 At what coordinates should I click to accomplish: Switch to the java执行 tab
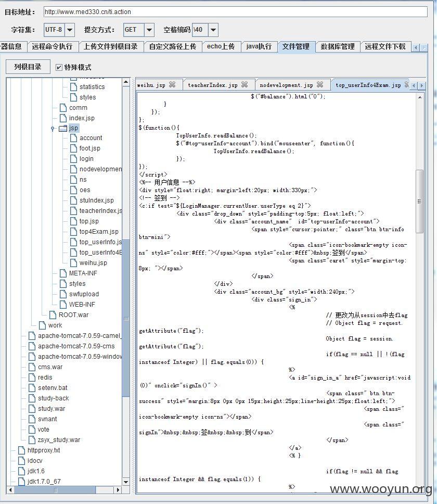tap(259, 47)
